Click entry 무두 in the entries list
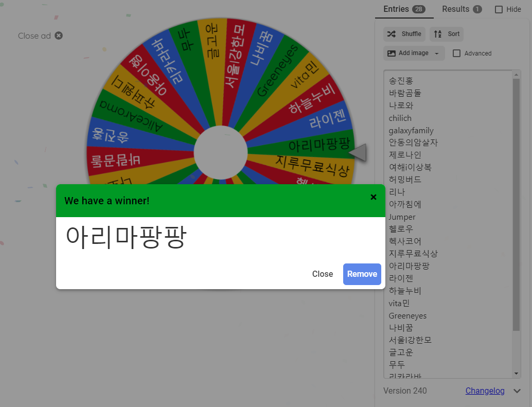This screenshot has width=532, height=407. (x=397, y=365)
